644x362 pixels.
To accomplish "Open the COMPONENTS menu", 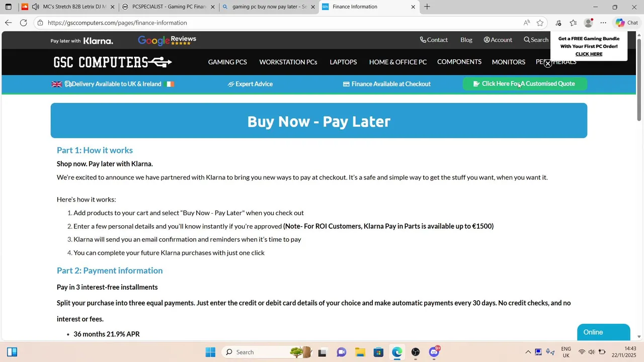I will pyautogui.click(x=459, y=62).
